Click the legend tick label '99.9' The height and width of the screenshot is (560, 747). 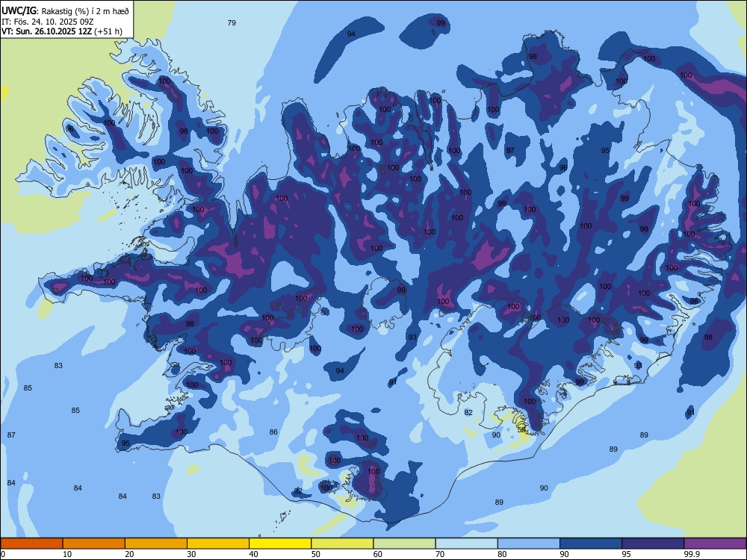click(x=691, y=554)
